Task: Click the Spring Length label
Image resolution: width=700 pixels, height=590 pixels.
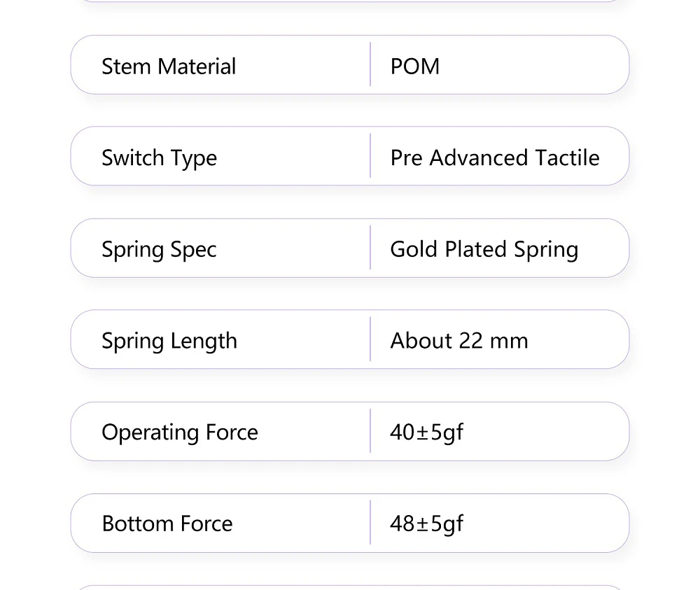Action: click(169, 341)
